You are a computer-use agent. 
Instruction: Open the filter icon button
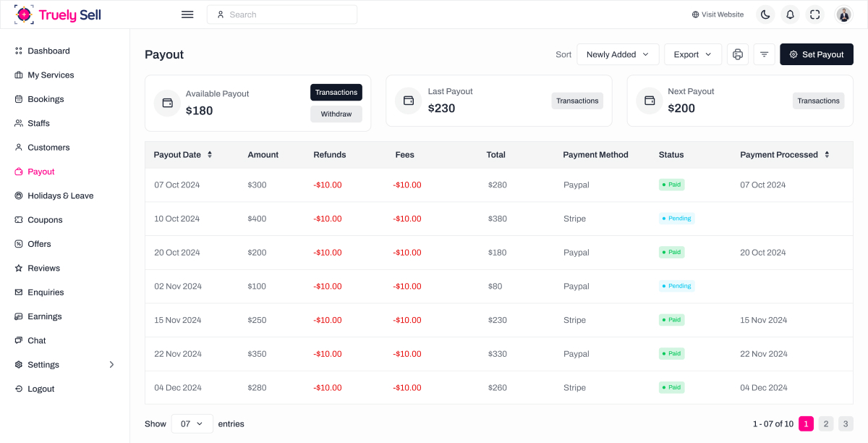(764, 54)
